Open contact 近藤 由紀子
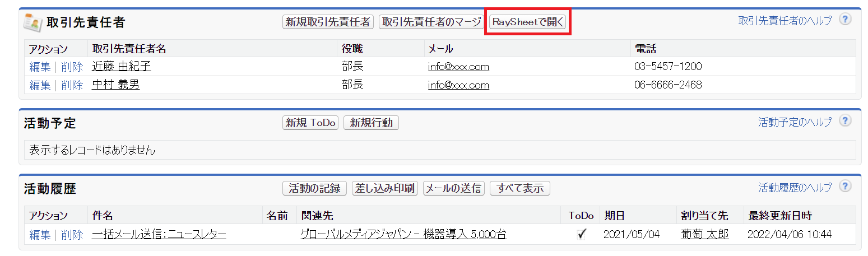Image resolution: width=868 pixels, height=256 pixels. [121, 67]
